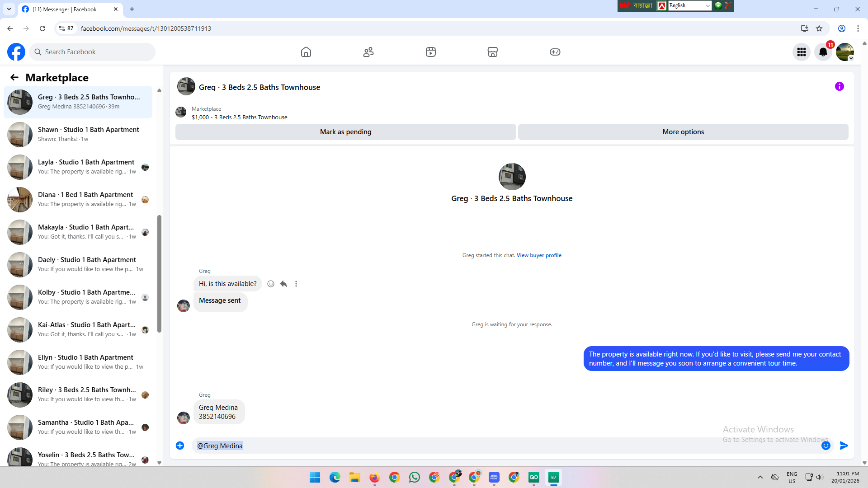Open the tab search dropdown arrow

pyautogui.click(x=9, y=9)
